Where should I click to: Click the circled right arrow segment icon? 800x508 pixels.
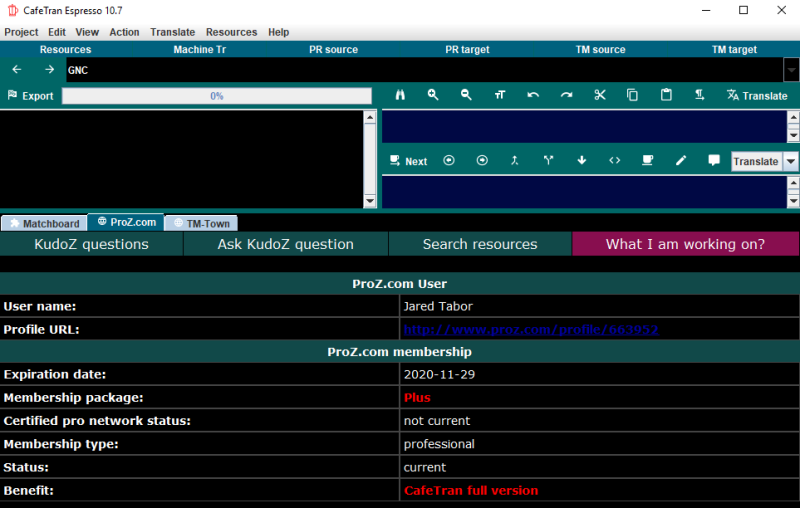click(482, 161)
